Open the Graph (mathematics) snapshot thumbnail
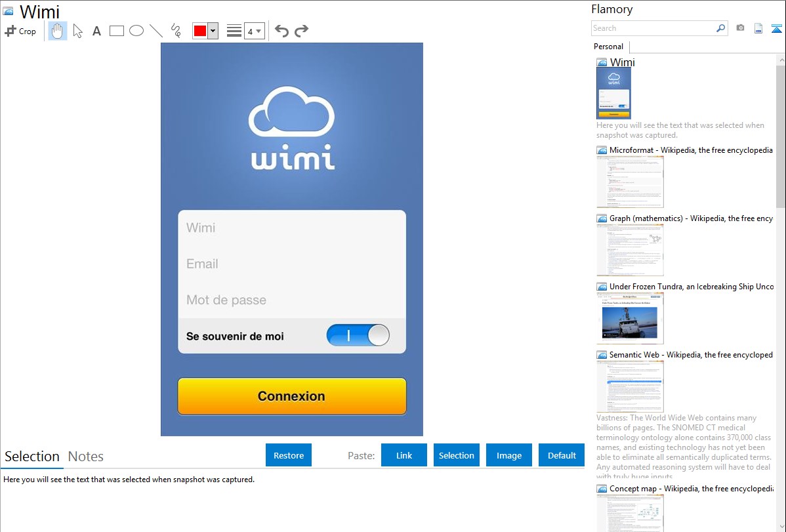The image size is (786, 532). 630,250
